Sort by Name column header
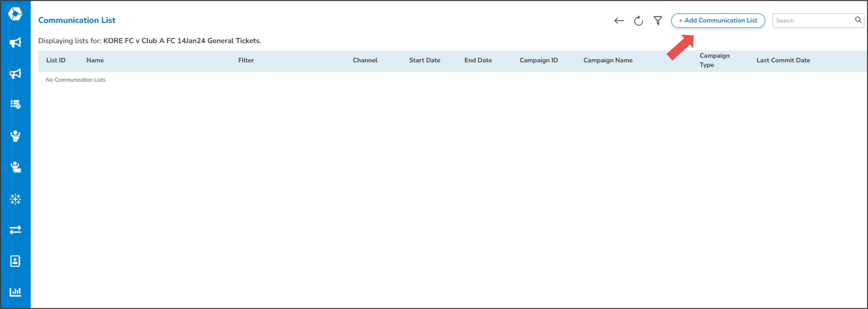This screenshot has width=868, height=309. pos(95,60)
